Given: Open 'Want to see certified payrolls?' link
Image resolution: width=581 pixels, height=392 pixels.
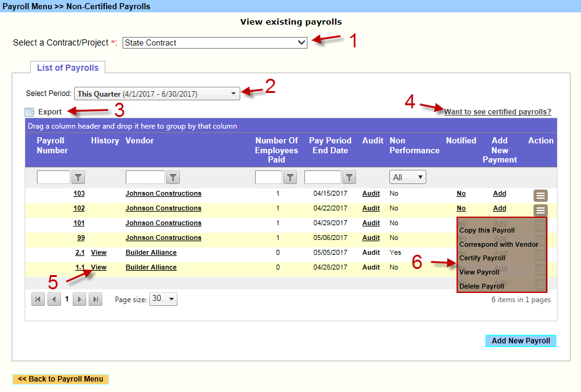Looking at the screenshot, I should (497, 112).
